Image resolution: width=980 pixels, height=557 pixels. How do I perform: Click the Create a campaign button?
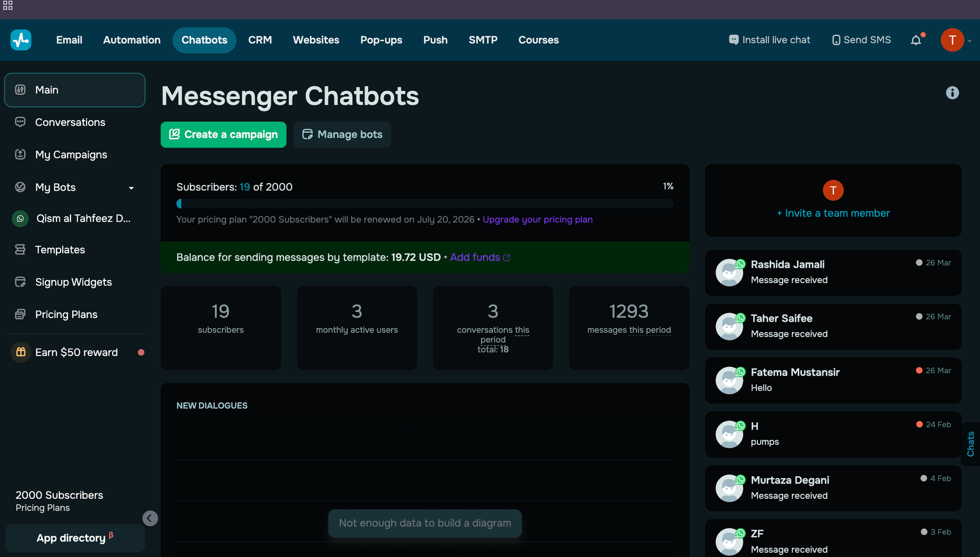tap(223, 134)
